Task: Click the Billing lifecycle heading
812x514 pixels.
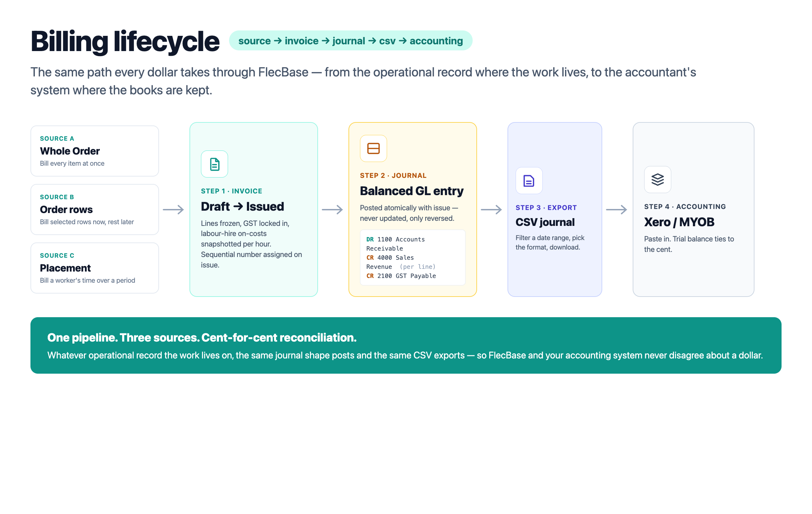Action: tap(125, 42)
